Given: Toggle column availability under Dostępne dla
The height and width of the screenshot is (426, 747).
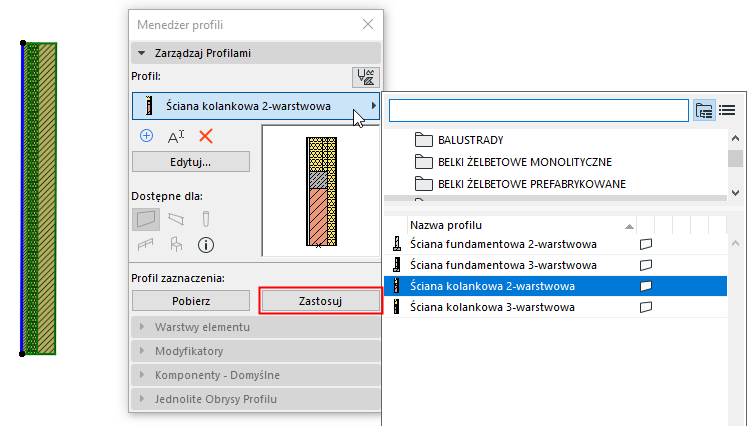Looking at the screenshot, I should click(206, 217).
